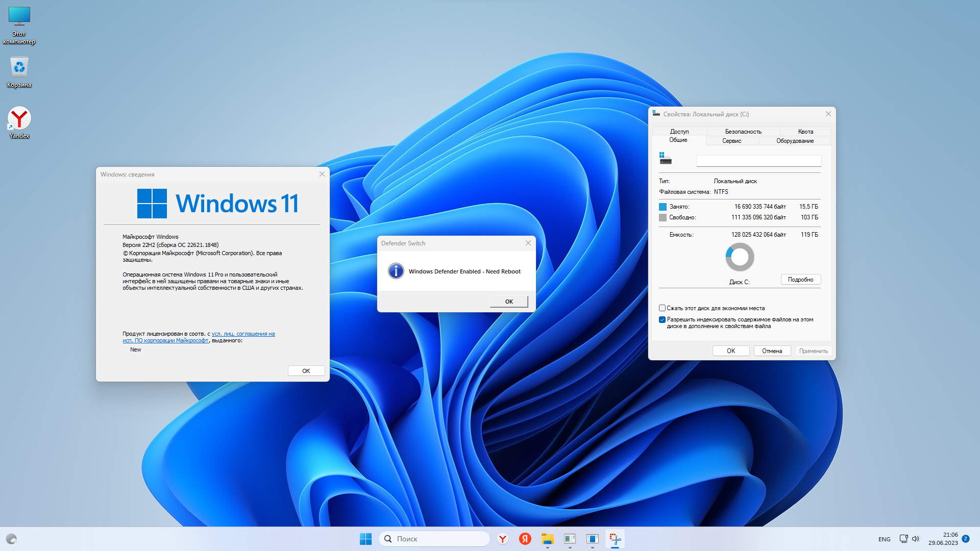The image size is (980, 551).
Task: Click the ENG language indicator
Action: pos(884,539)
